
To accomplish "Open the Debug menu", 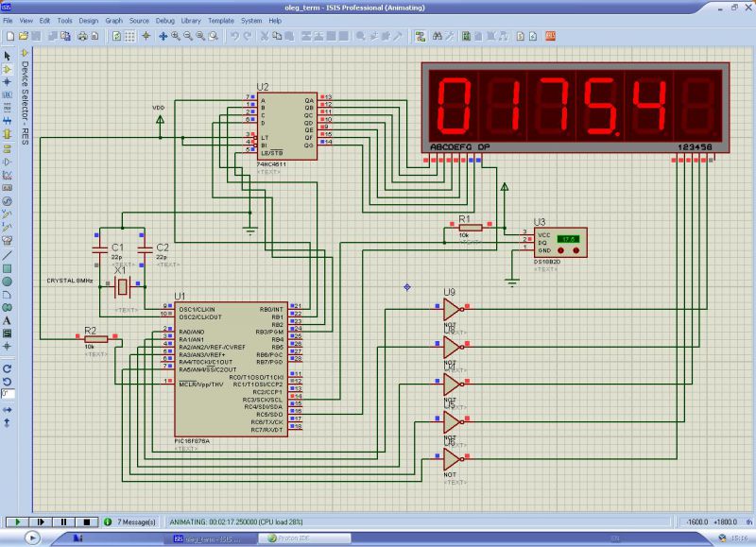I will pyautogui.click(x=164, y=21).
